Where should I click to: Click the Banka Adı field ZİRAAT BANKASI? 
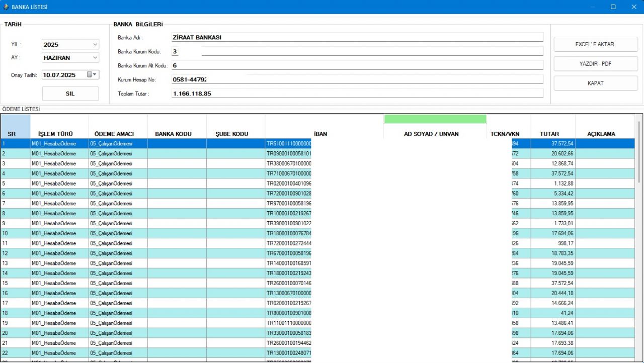(x=357, y=37)
